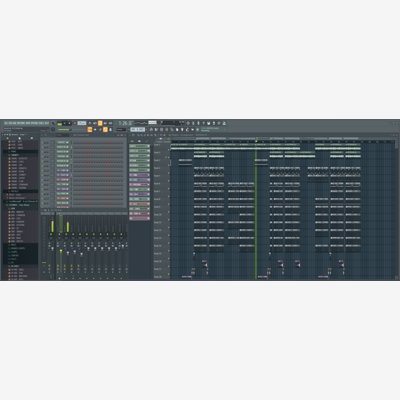Select the Track 18 header in playlist

pos(161,277)
